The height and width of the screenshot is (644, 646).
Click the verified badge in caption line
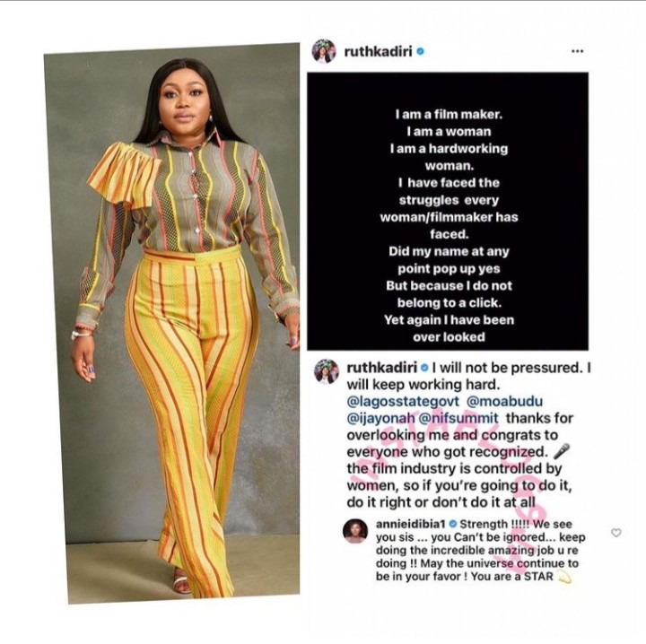click(423, 368)
